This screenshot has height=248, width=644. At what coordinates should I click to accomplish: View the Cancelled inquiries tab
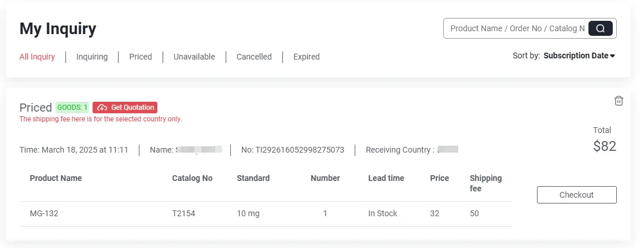coord(254,57)
